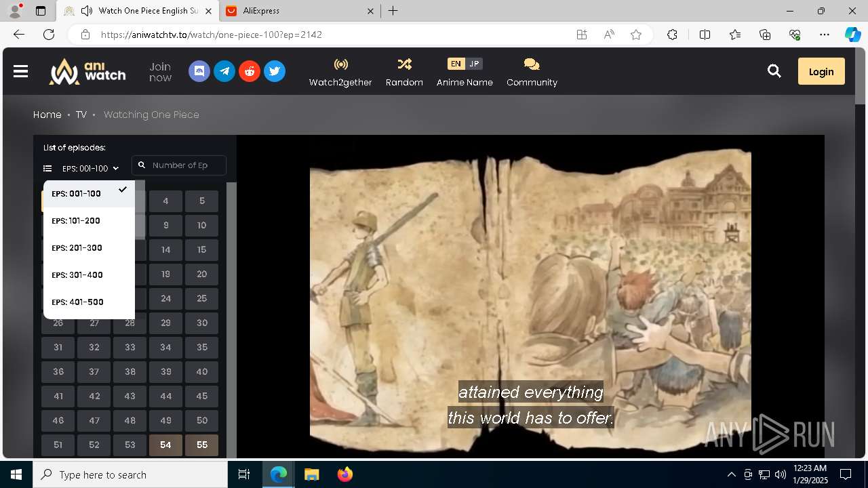868x488 pixels.
Task: Open Read aloud in address bar
Action: point(609,35)
